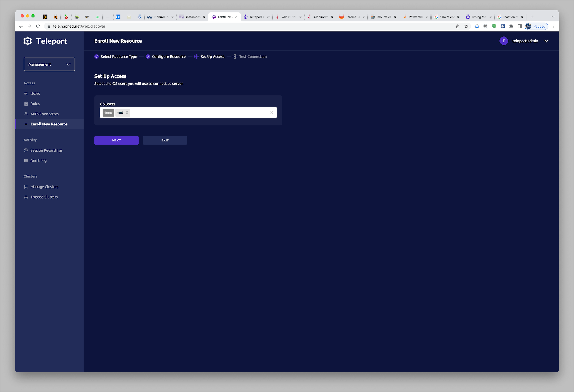Open Roles from the sidebar
Screen dimensions: 574x392
pos(35,104)
